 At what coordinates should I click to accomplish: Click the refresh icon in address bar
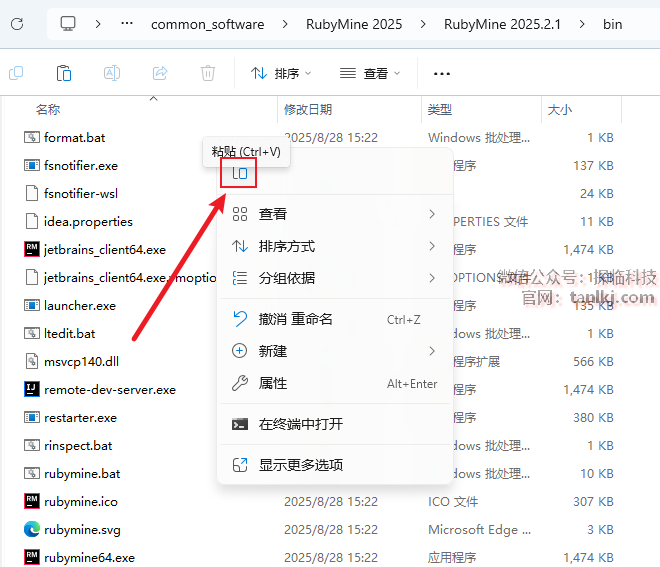17,24
